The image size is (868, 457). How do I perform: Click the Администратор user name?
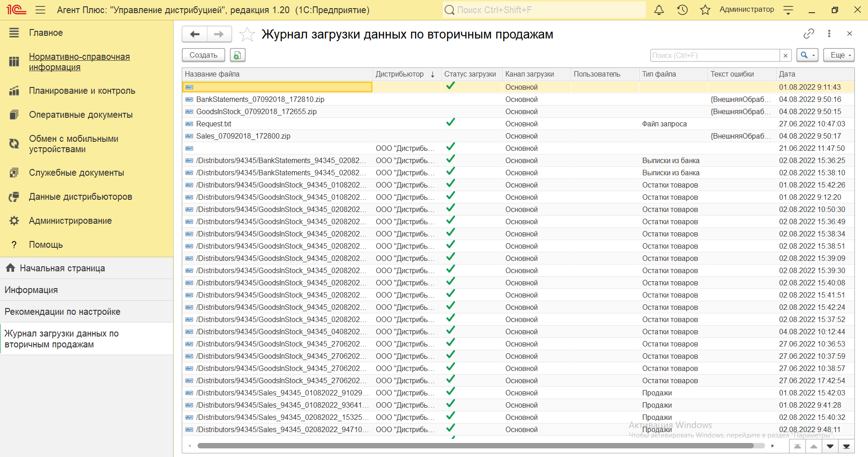pos(747,10)
